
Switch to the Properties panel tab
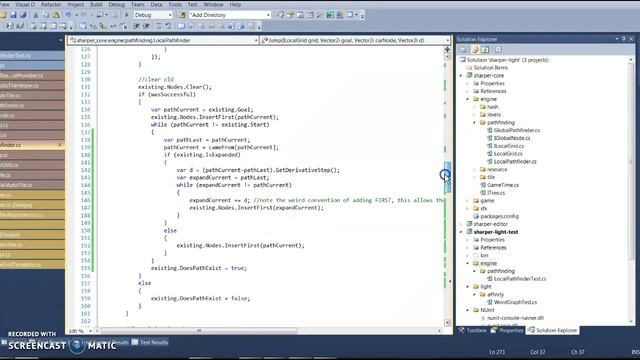tap(507, 330)
